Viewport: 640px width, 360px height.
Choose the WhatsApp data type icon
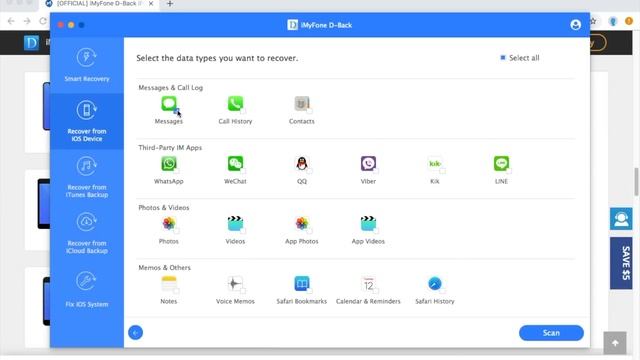point(169,164)
